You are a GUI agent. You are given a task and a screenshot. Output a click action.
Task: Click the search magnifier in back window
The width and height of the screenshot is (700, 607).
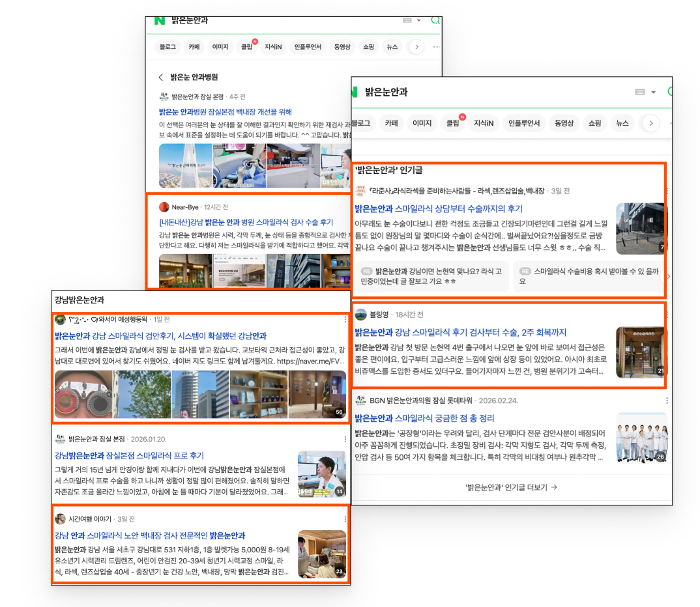coord(435,21)
